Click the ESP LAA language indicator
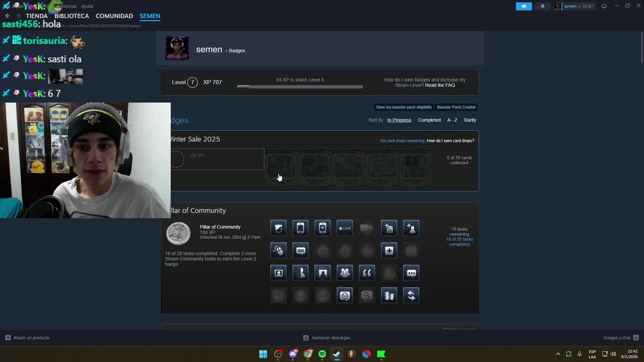Viewport: 644px width, 362px height. [x=592, y=354]
